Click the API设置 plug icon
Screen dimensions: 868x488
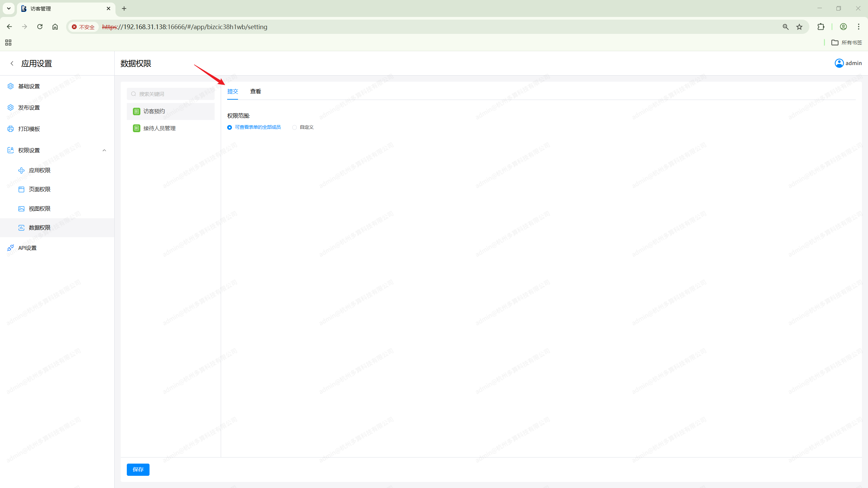[11, 248]
